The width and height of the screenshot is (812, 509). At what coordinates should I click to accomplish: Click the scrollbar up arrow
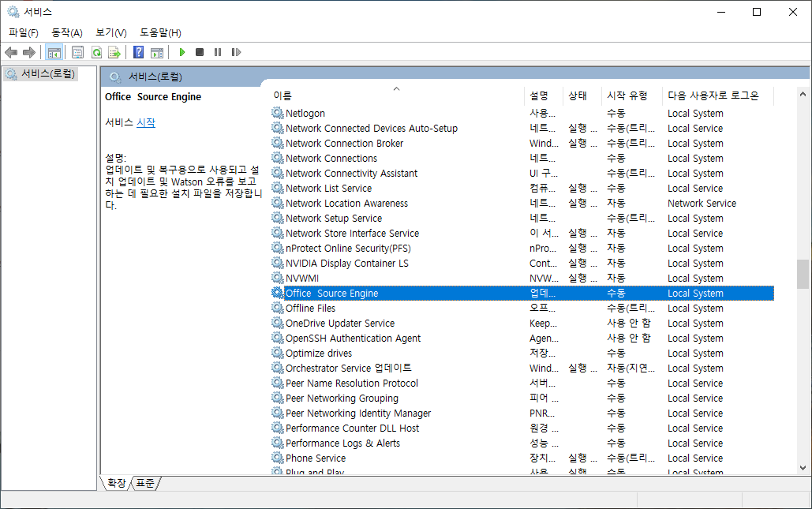click(803, 94)
